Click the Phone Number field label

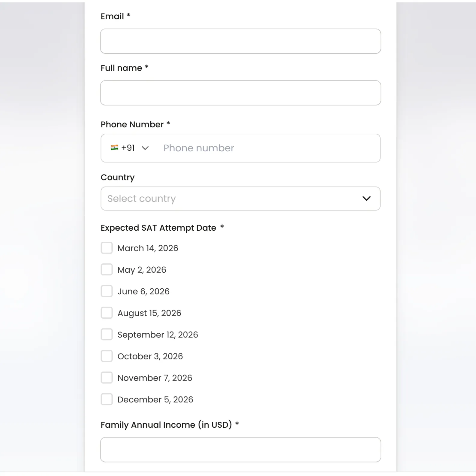(131, 124)
